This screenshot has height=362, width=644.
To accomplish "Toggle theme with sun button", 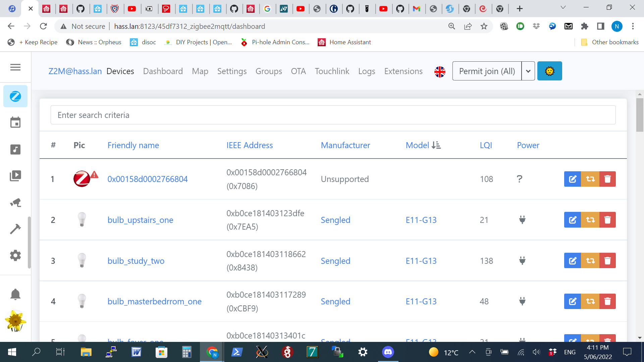I will [x=549, y=71].
